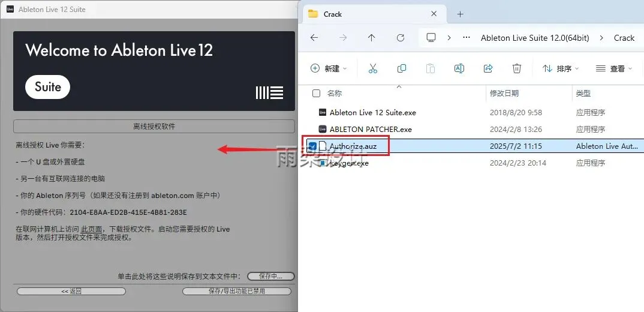Click the ABLETON PATCHER.exe Live icon
Screen dimensions: 644x312
pos(323,129)
